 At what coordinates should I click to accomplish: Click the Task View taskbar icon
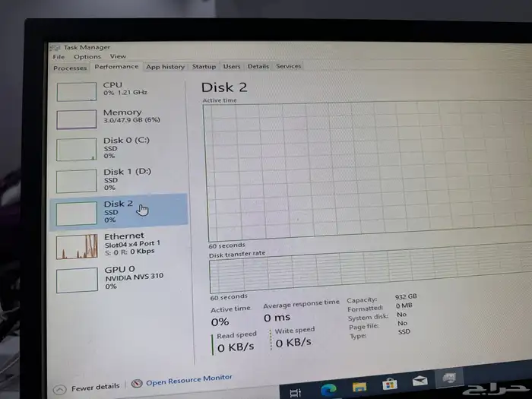point(296,391)
